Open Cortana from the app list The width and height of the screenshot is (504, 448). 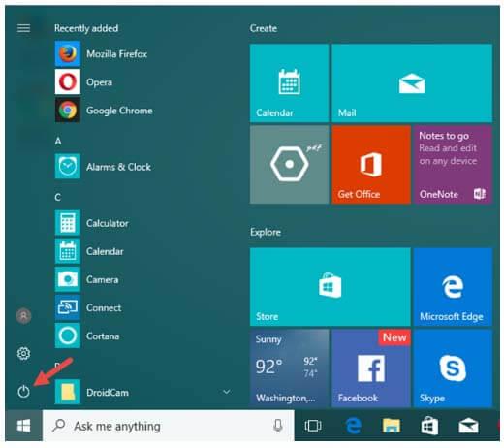87,336
